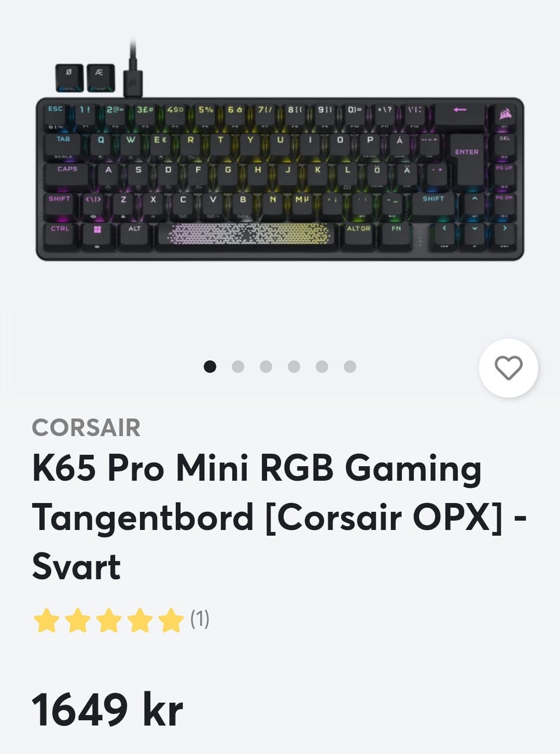Show fourth image via carousel dot
The image size is (560, 754).
(x=294, y=366)
